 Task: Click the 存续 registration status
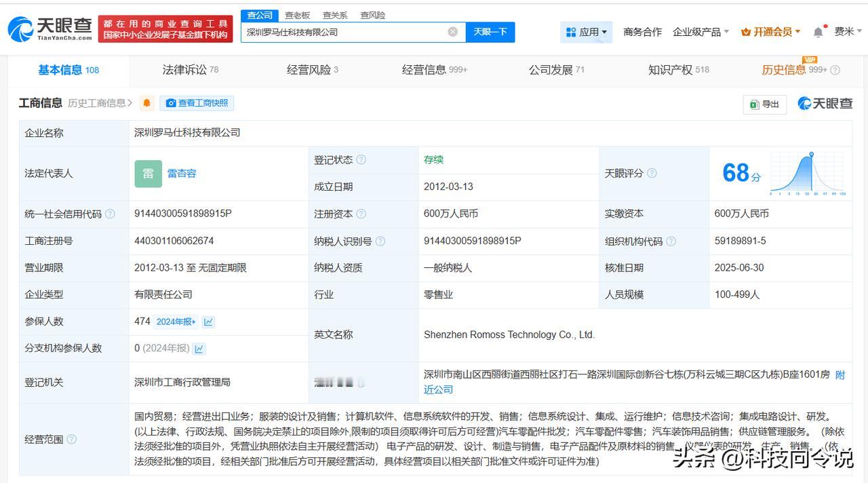(x=434, y=160)
